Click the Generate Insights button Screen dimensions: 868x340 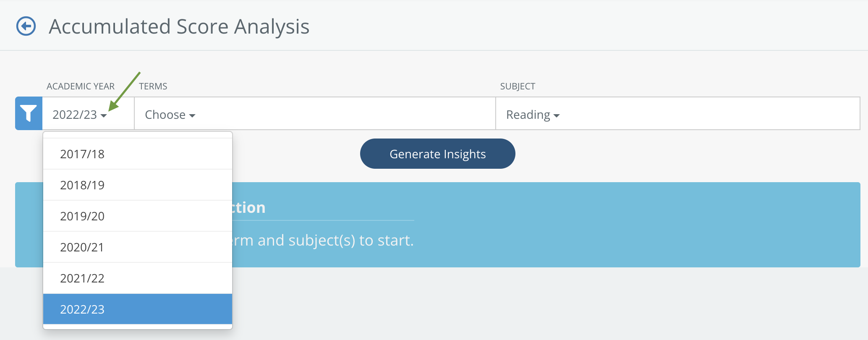[437, 154]
